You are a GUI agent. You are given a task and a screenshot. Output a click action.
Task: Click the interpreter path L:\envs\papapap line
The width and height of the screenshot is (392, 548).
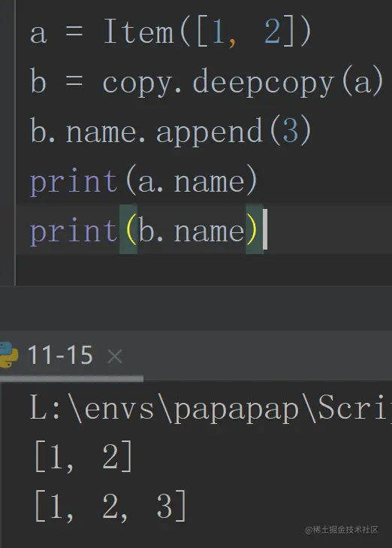[x=210, y=408]
